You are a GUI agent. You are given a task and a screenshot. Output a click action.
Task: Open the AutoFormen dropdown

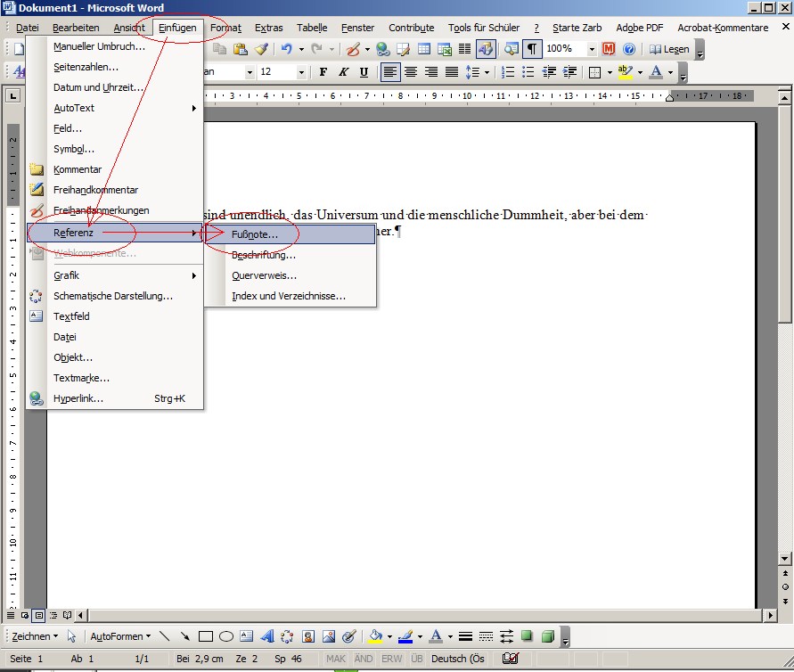(x=120, y=636)
